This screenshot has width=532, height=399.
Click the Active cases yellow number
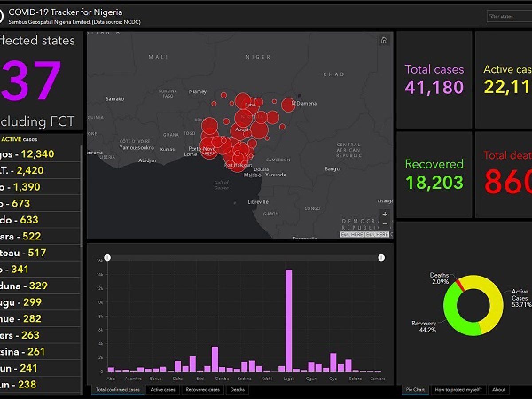(508, 87)
